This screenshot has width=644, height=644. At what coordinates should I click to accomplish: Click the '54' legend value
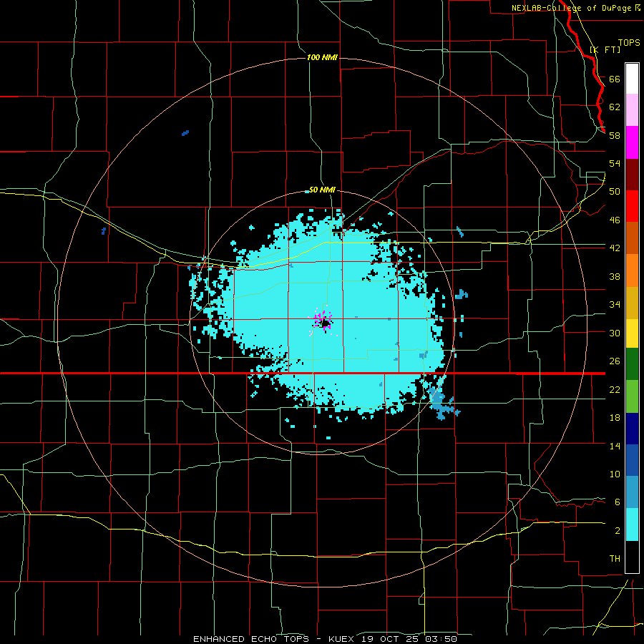tap(615, 163)
